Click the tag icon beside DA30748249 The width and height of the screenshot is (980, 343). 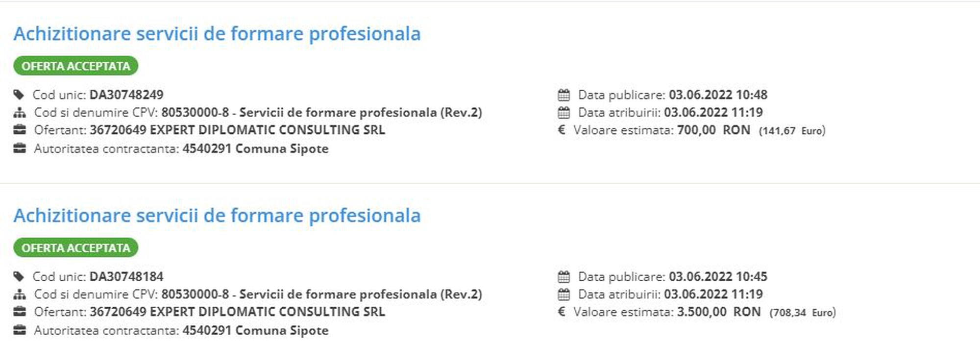19,95
